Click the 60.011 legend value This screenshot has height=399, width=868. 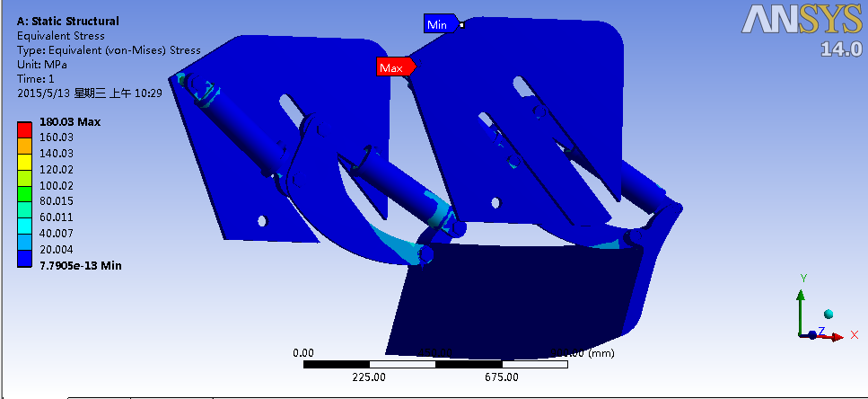click(x=57, y=217)
